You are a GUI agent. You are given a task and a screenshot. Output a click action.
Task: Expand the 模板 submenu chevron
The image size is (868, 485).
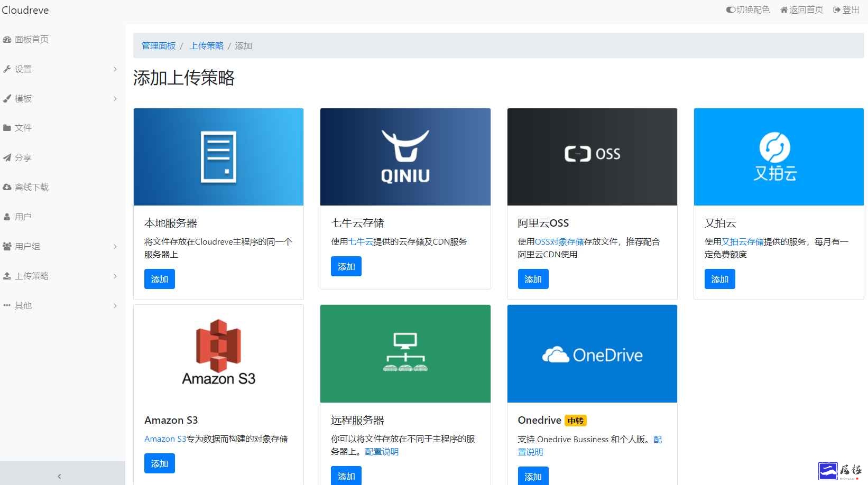coord(115,99)
